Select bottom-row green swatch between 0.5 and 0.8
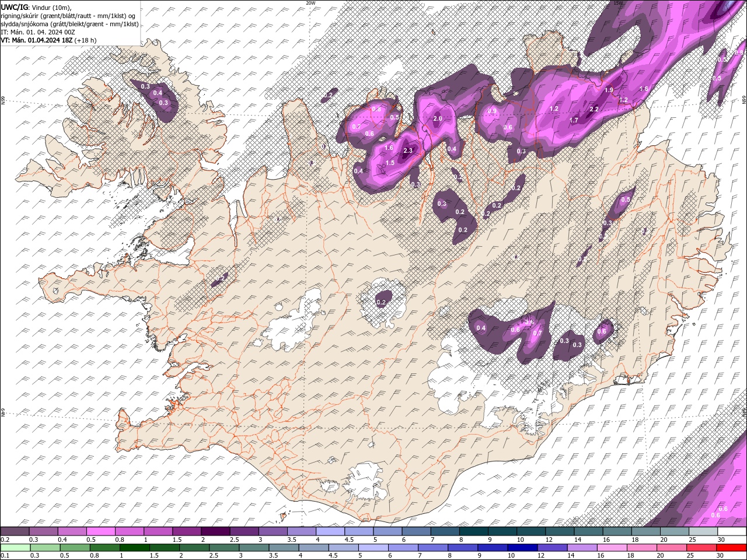 75,548
